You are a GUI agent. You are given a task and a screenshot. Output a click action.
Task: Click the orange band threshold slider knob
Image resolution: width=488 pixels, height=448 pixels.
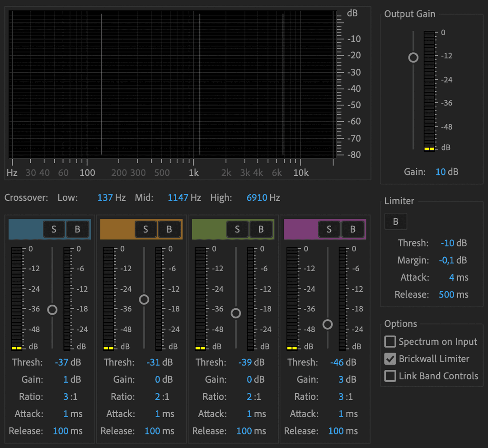[x=144, y=300]
